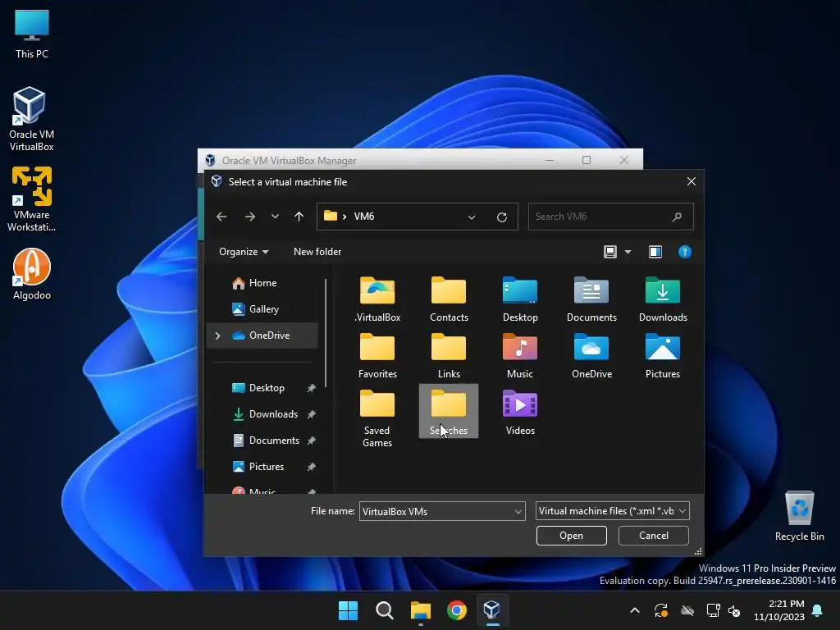Viewport: 840px width, 630px height.
Task: Click the New folder button
Action: 317,252
